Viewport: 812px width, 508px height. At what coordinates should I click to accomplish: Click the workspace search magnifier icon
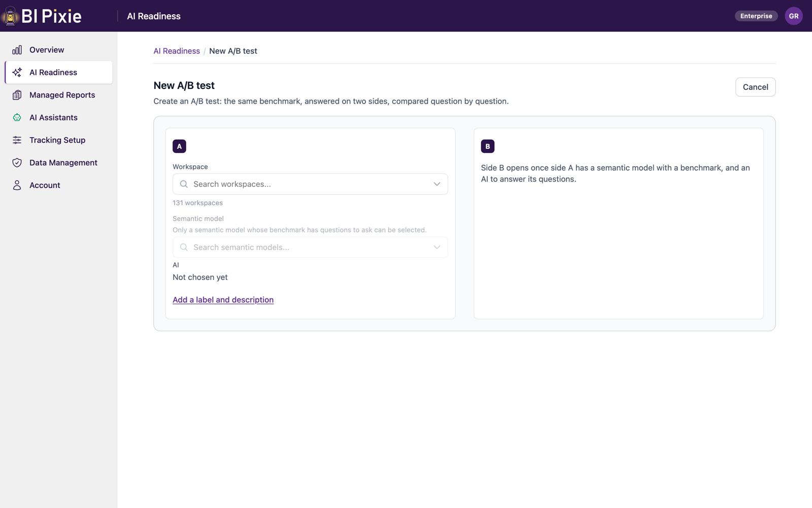[x=184, y=184]
